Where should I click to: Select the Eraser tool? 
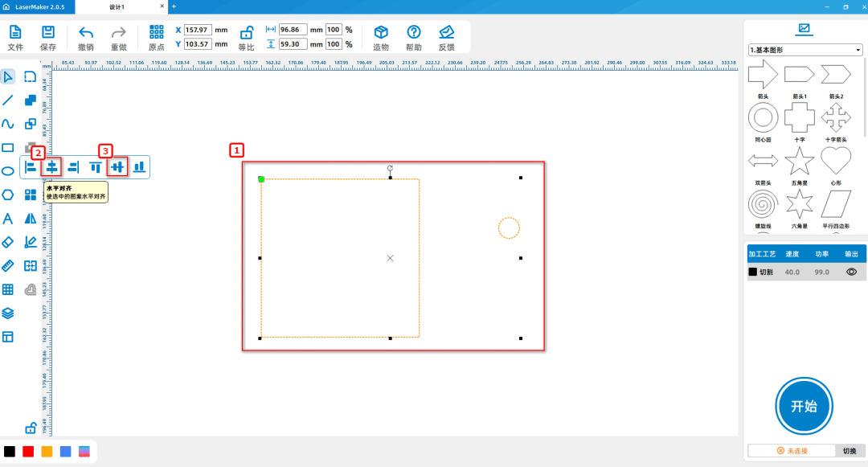pyautogui.click(x=8, y=242)
